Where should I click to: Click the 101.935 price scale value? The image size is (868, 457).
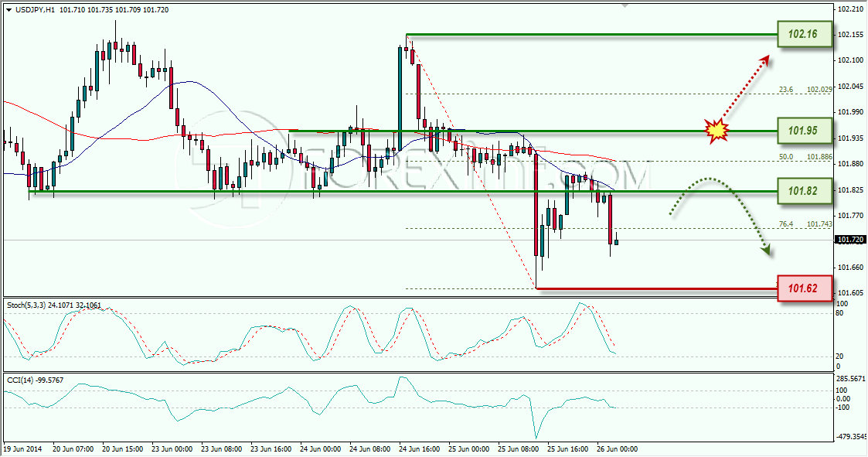851,138
